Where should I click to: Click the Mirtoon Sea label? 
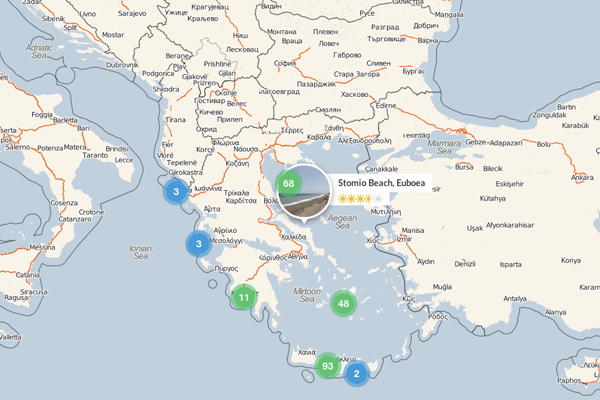tap(307, 295)
